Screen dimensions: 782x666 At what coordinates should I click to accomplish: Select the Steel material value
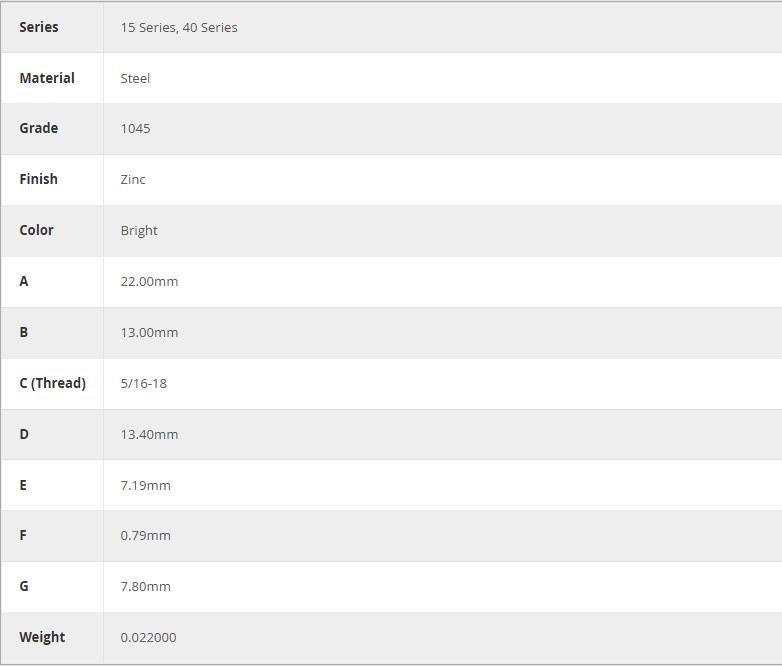[135, 79]
